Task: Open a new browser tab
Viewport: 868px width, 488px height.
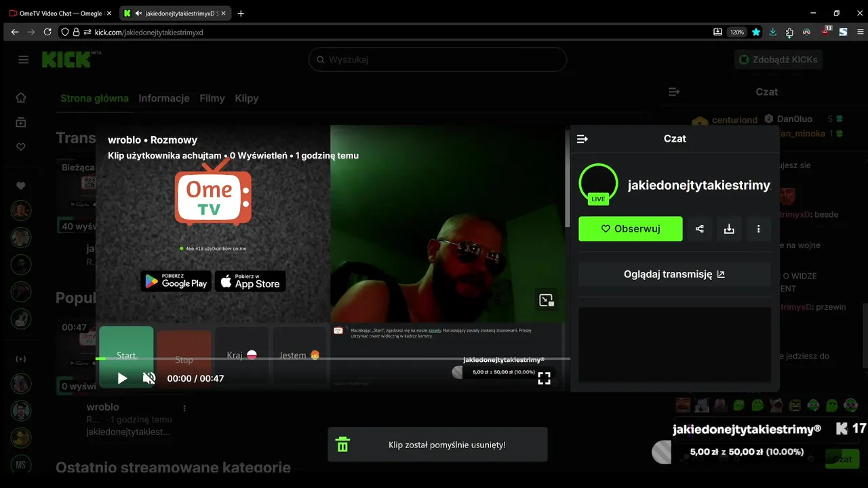Action: [x=241, y=13]
